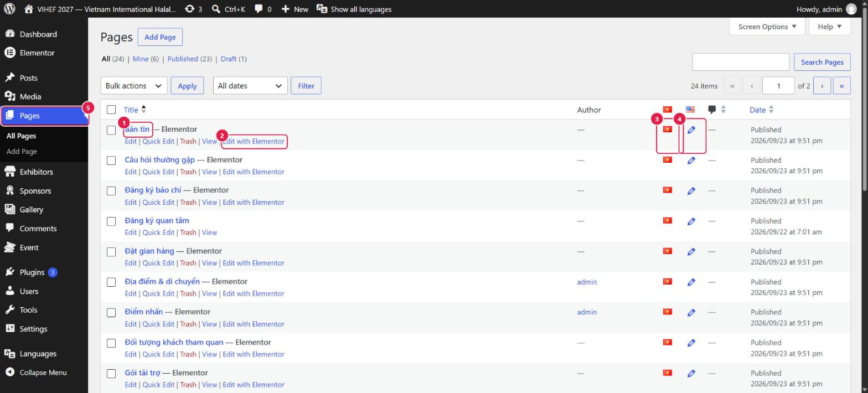Click the Add Page button
The width and height of the screenshot is (868, 393).
(x=160, y=37)
